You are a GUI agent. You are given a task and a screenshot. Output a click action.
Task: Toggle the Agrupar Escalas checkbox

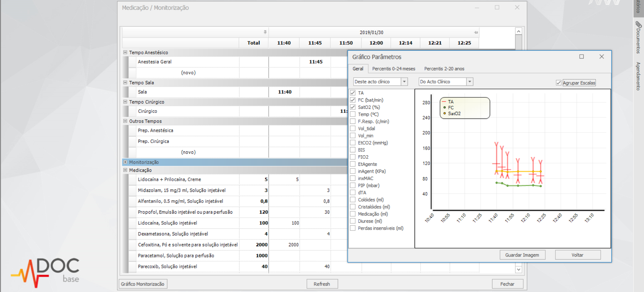[x=558, y=83]
